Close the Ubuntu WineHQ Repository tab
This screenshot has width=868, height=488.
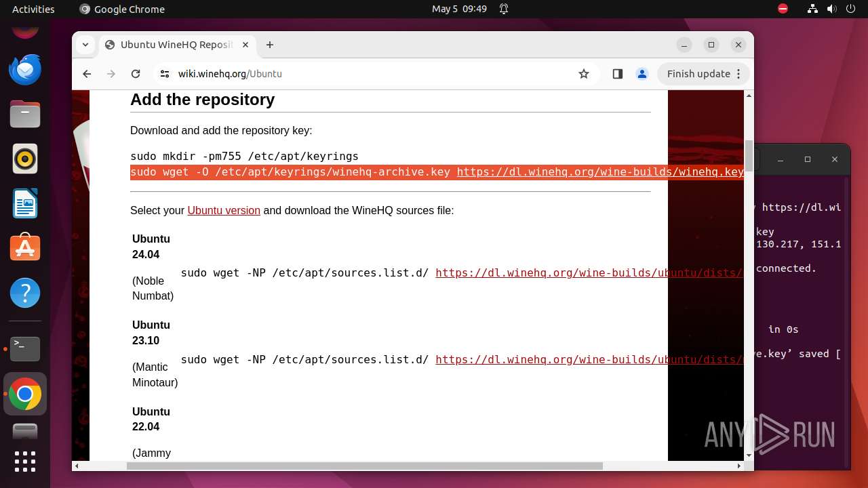point(245,45)
